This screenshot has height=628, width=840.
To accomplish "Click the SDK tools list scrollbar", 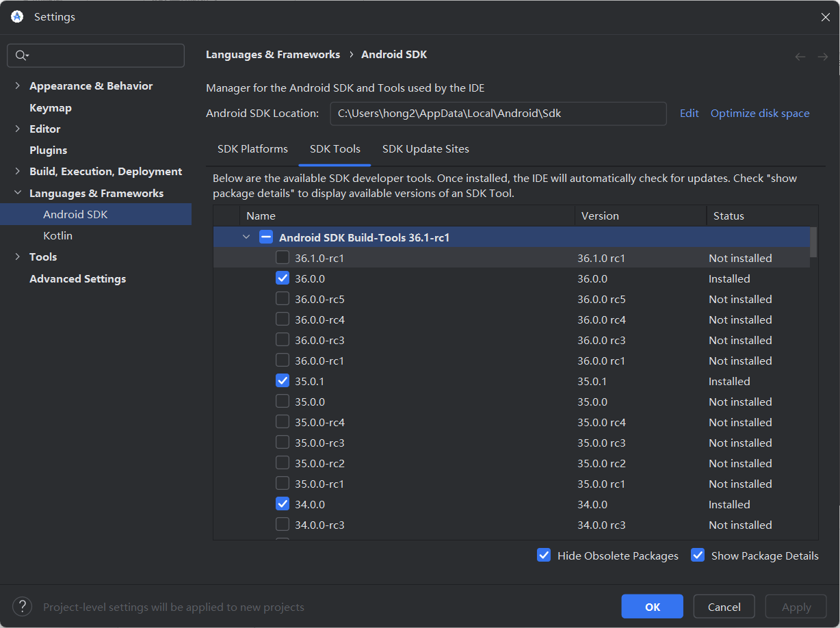I will click(x=813, y=242).
